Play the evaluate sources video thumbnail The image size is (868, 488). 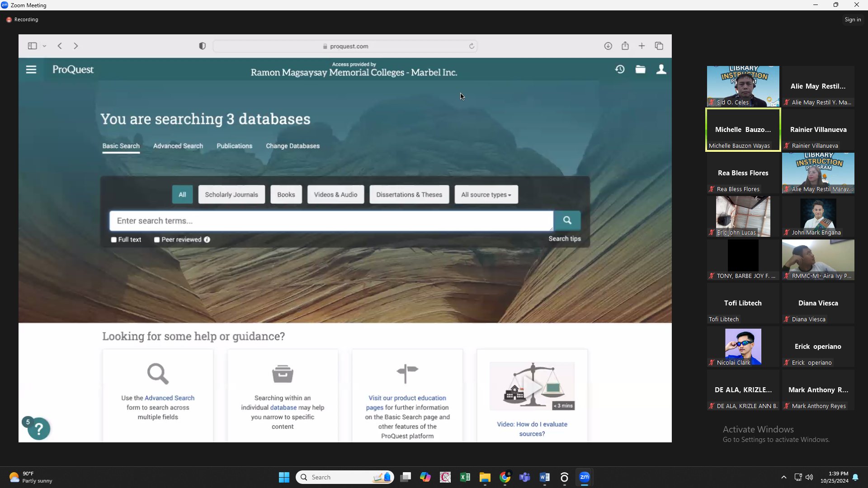[x=532, y=386]
